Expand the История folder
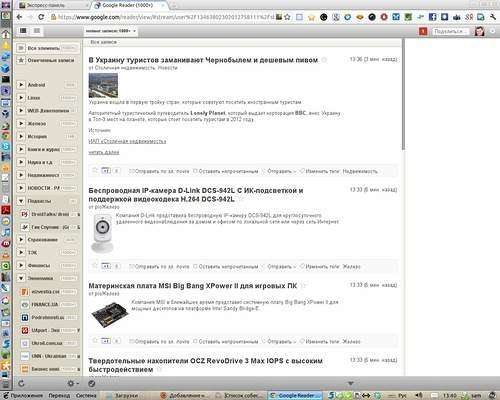 [21, 136]
